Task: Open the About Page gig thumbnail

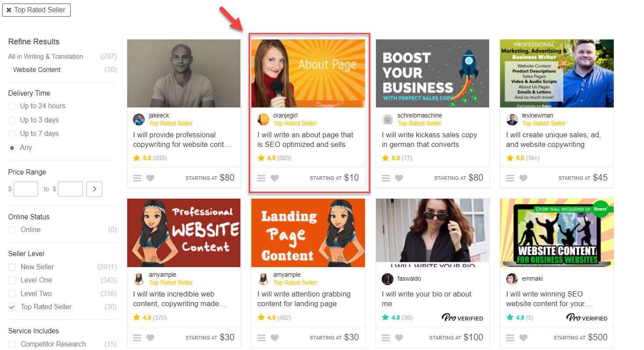Action: (308, 73)
